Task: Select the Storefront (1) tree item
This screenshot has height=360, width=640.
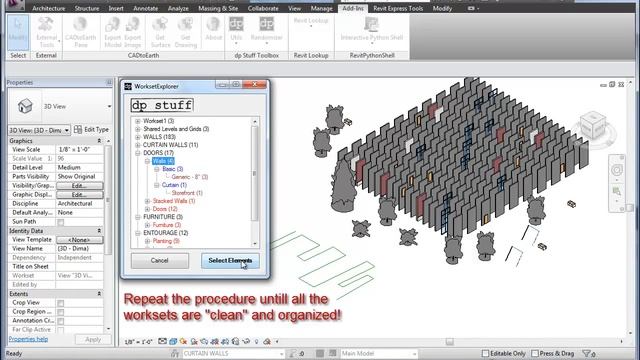Action: point(187,193)
